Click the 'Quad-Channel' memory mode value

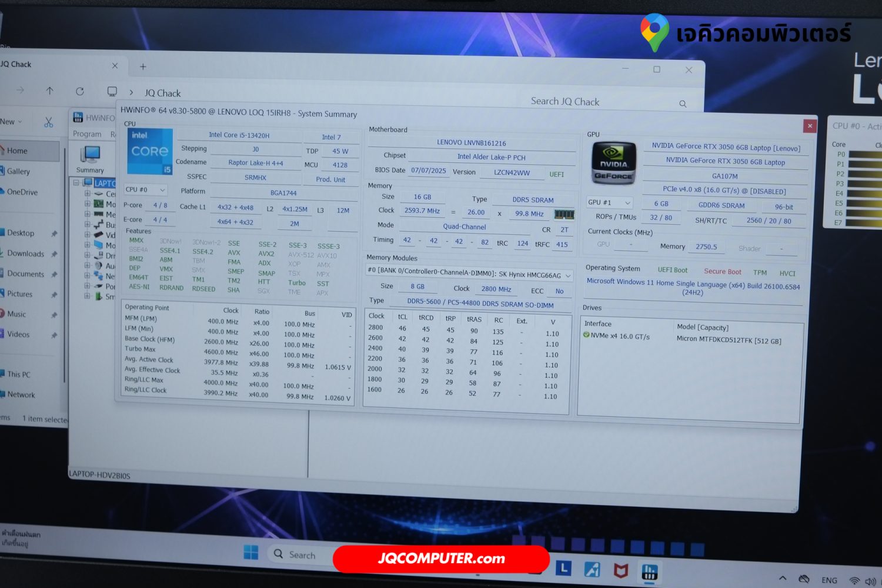pyautogui.click(x=465, y=226)
